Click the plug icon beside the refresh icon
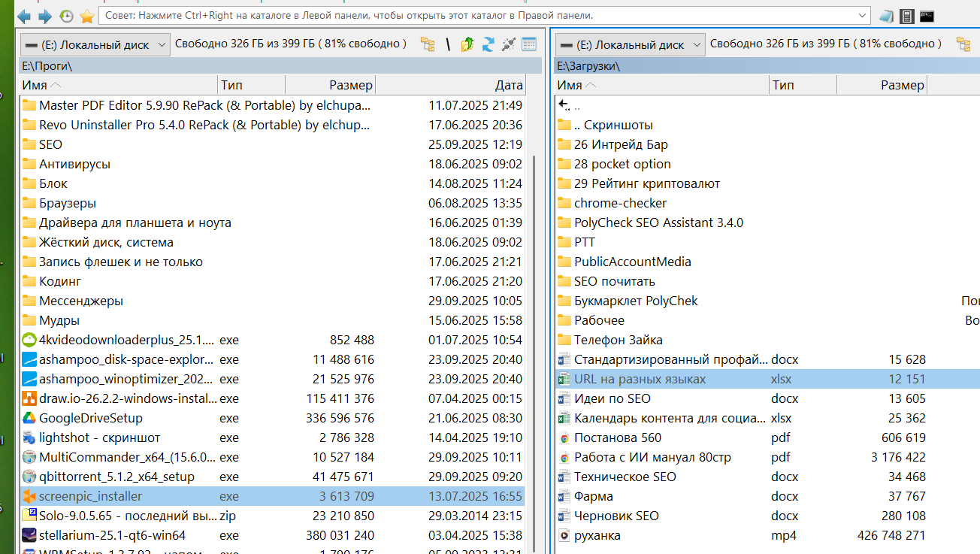 (509, 44)
